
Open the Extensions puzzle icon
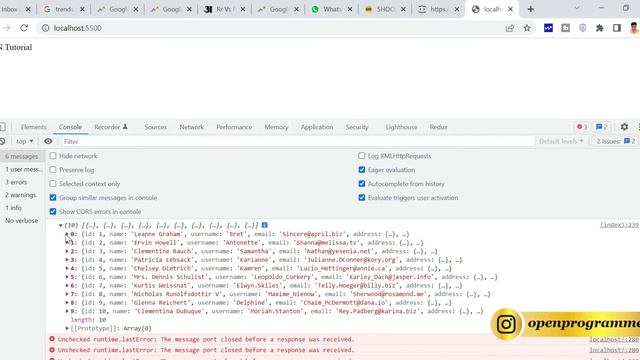pyautogui.click(x=600, y=28)
